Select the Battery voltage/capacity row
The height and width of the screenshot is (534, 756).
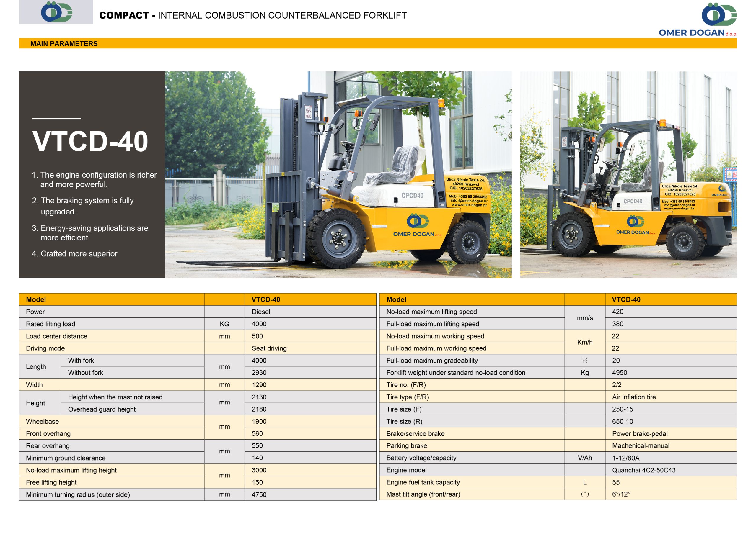point(558,458)
